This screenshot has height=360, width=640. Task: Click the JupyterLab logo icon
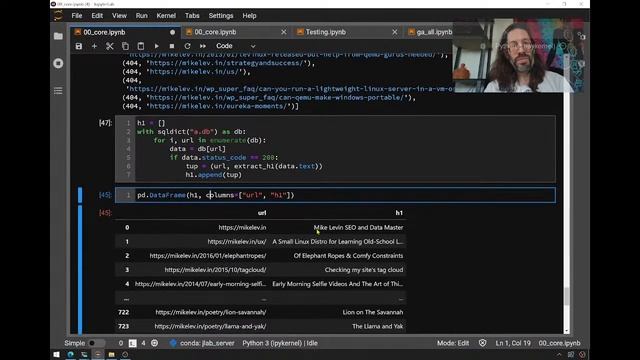pyautogui.click(x=58, y=16)
